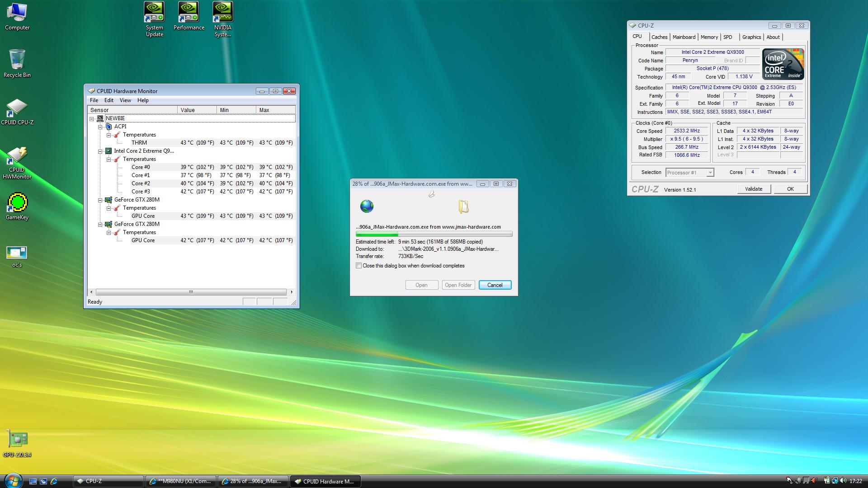Click OK button in CPU-Z
The width and height of the screenshot is (868, 488).
tap(790, 189)
